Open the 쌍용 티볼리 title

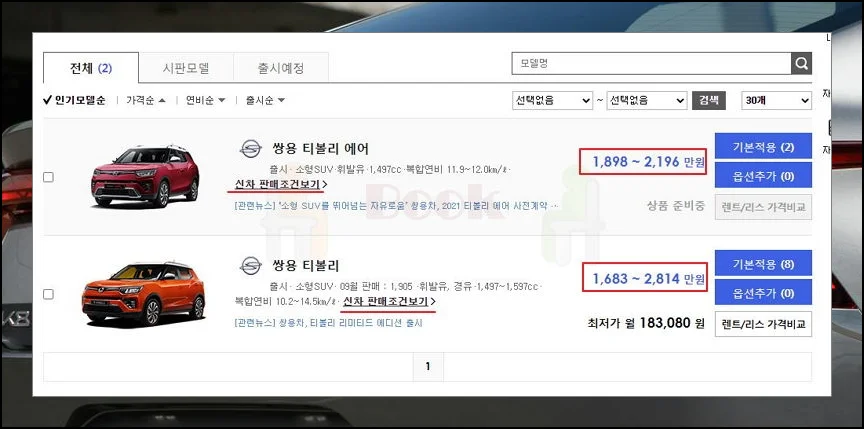coord(306,265)
